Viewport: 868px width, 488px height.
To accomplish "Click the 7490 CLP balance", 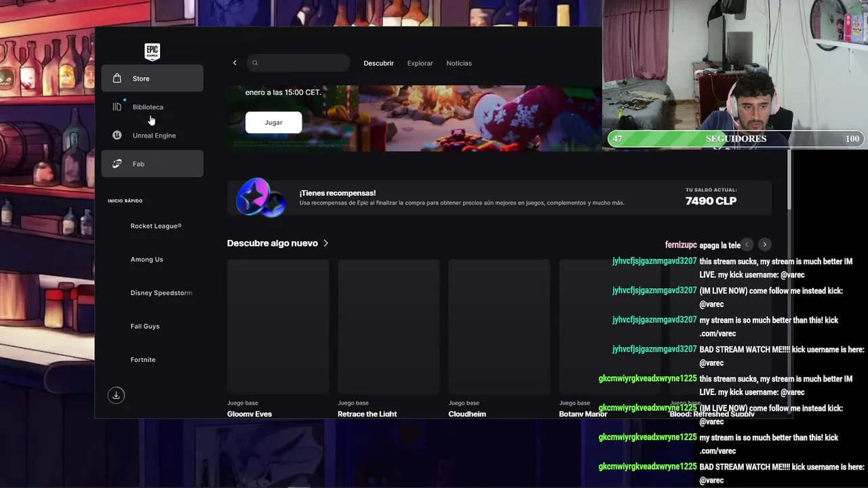I will click(x=711, y=201).
